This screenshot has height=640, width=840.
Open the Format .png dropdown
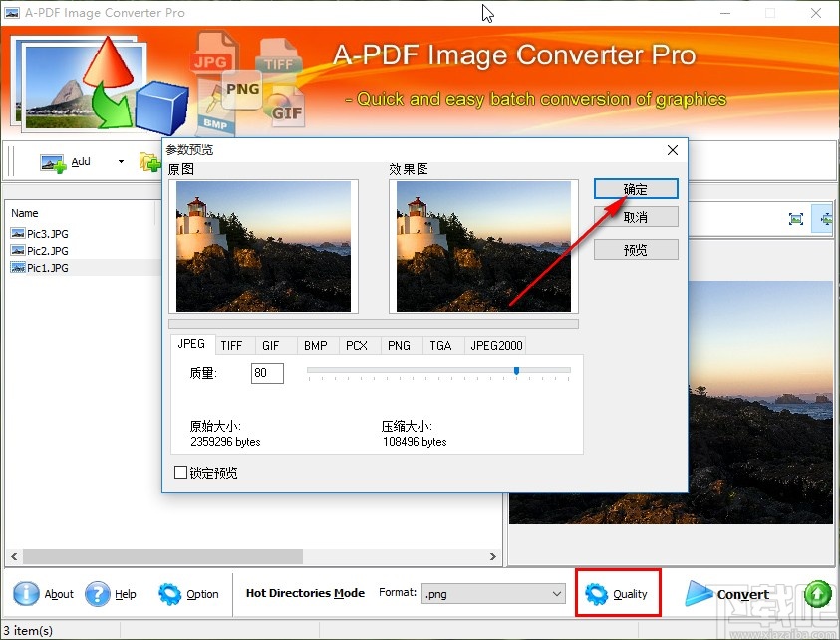click(556, 592)
